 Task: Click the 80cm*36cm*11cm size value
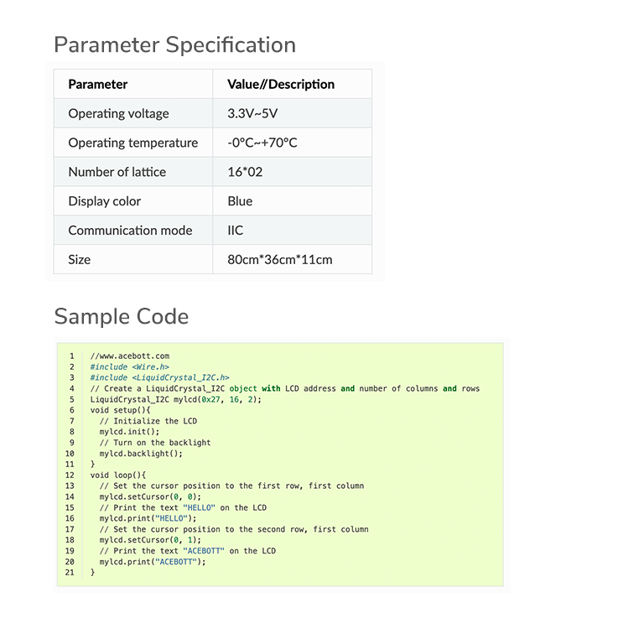[280, 260]
